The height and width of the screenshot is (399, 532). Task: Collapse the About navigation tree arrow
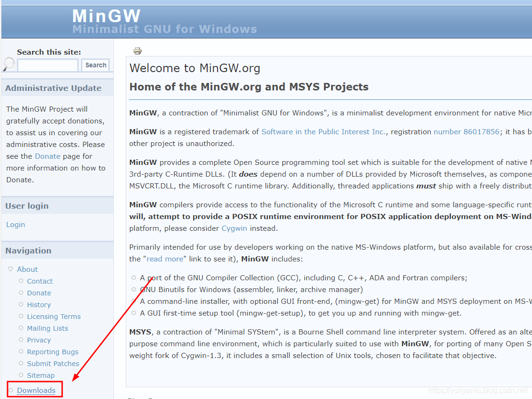click(10, 269)
